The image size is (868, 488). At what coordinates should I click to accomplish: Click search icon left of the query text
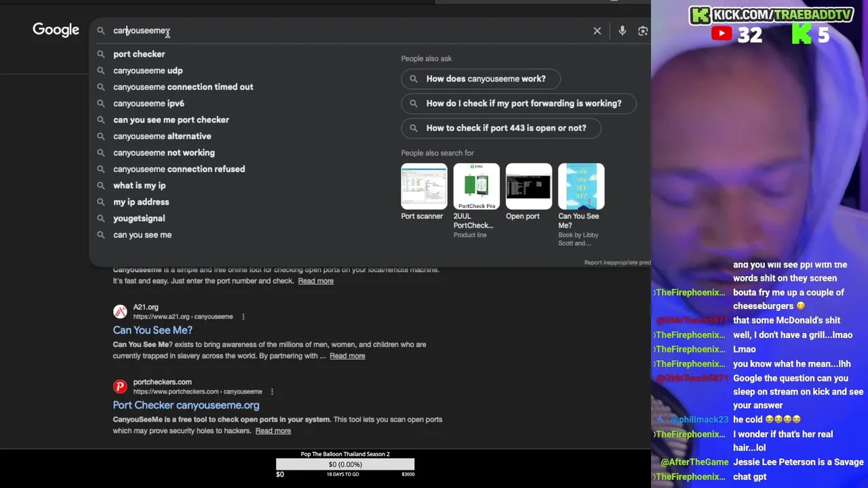pyautogui.click(x=100, y=30)
